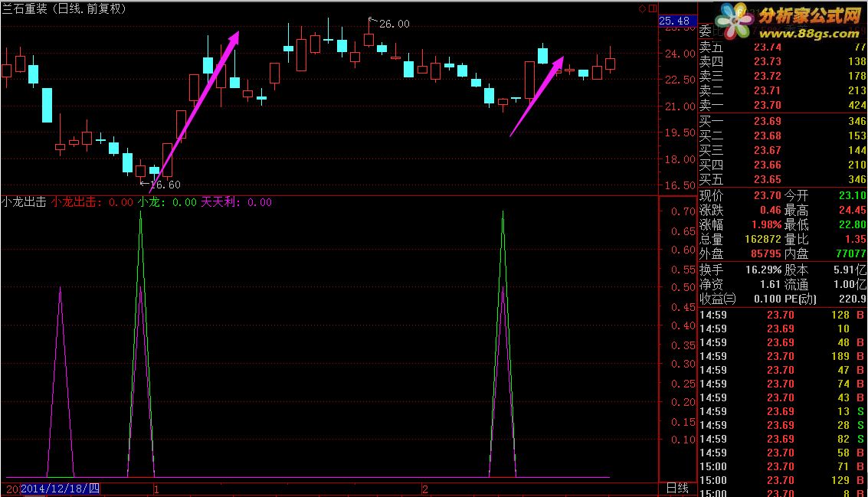The height and width of the screenshot is (497, 868).
Task: Click the 总量 value 162872
Action: click(762, 239)
